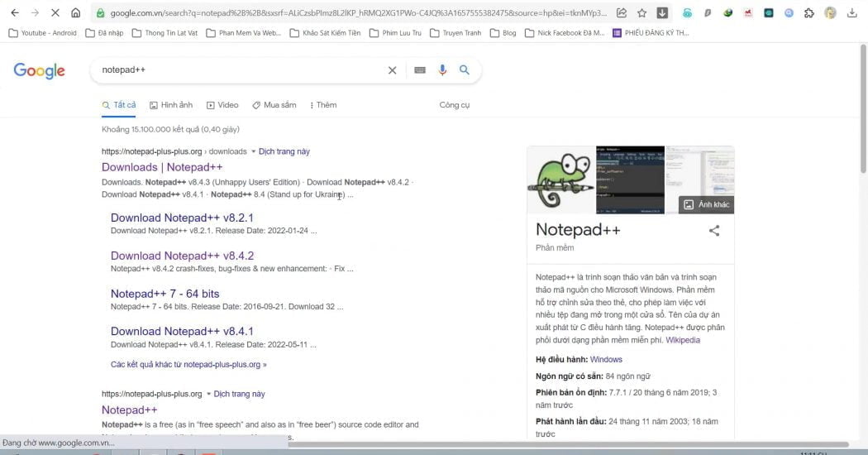Viewport: 868px width, 455px height.
Task: Go to Google home via logo
Action: [x=40, y=70]
